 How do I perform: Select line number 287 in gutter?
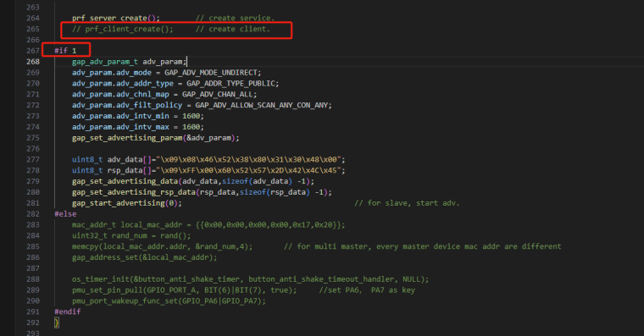[x=33, y=268]
